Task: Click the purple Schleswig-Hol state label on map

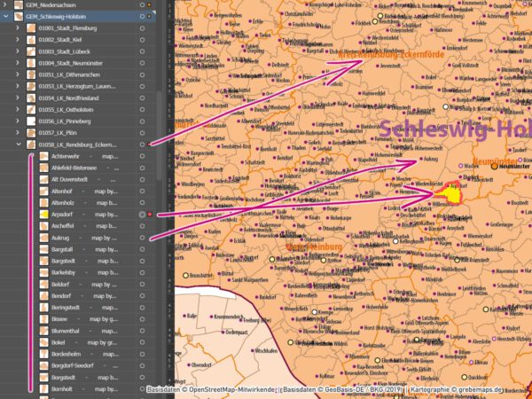Action: 456,130
